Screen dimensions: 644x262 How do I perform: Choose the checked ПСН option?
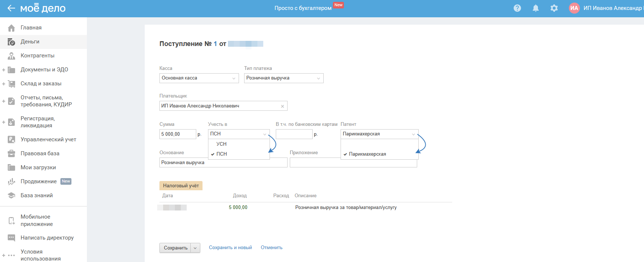point(221,154)
